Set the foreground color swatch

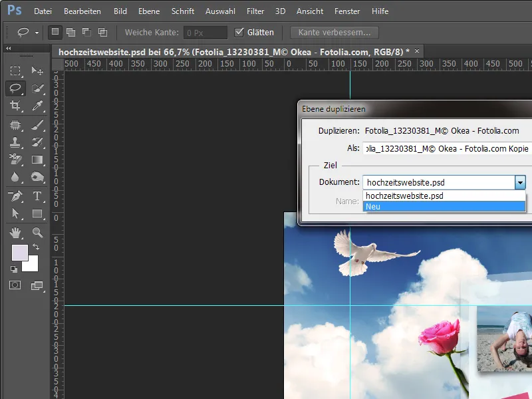point(20,252)
